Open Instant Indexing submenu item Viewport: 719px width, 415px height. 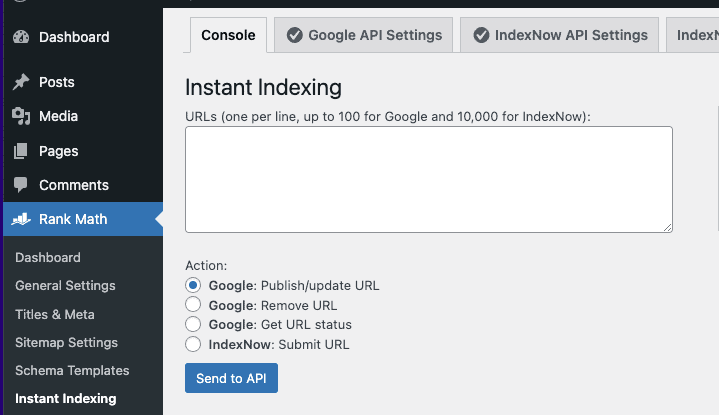[x=66, y=398]
